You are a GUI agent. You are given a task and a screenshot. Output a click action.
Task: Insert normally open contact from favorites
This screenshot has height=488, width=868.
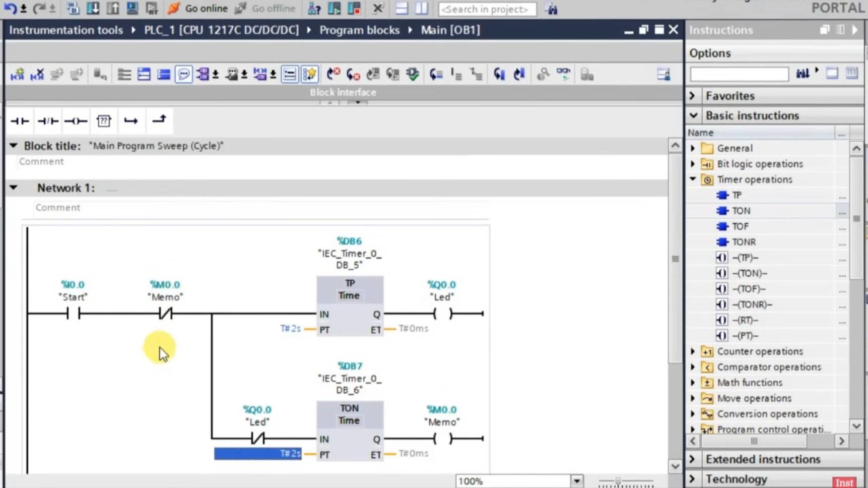pyautogui.click(x=20, y=121)
